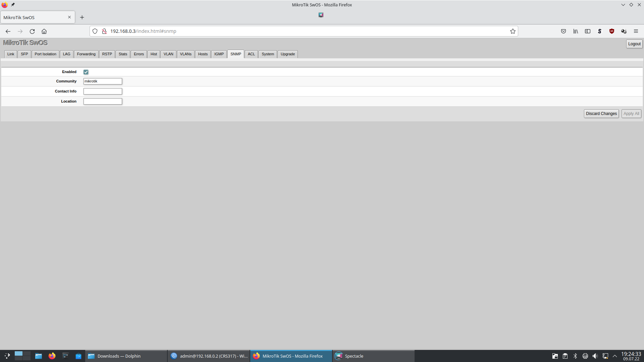Reload the current page
Viewport: 644px width, 362px height.
coord(32,31)
